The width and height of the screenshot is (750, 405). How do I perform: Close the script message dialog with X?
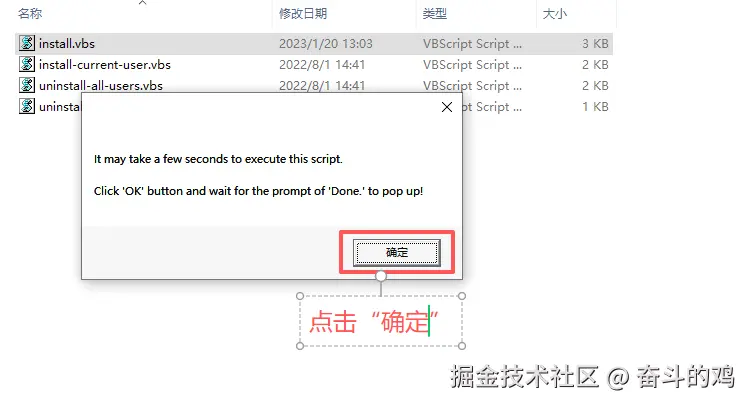447,107
